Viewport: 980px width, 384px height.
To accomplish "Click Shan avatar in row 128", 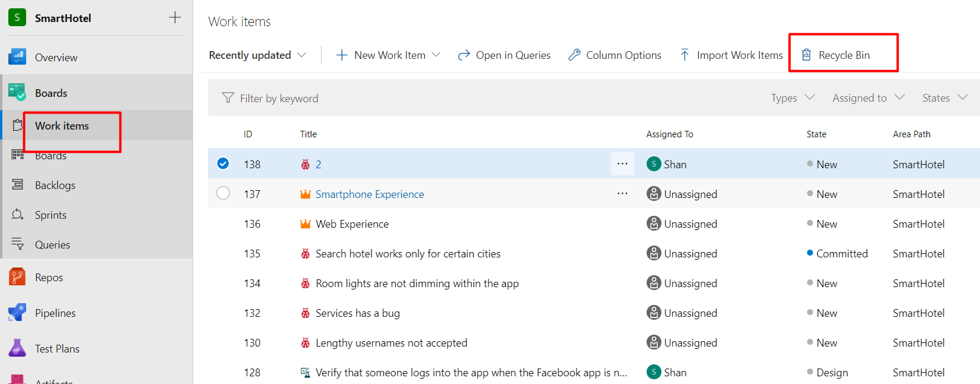I will click(654, 372).
